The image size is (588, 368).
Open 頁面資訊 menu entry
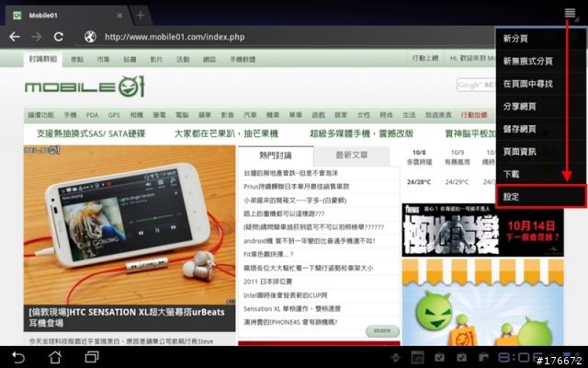click(541, 151)
